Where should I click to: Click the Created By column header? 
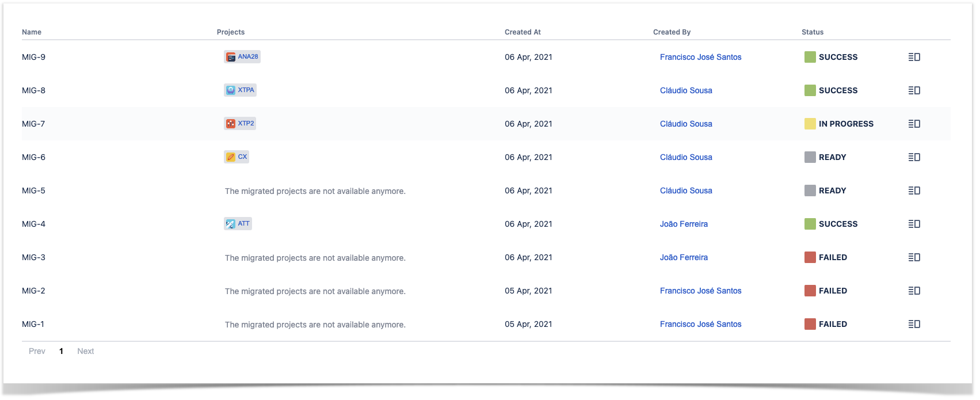point(672,32)
